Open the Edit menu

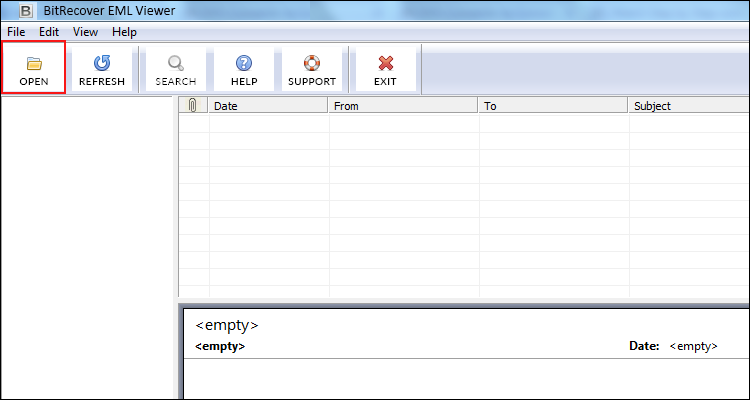pos(49,32)
